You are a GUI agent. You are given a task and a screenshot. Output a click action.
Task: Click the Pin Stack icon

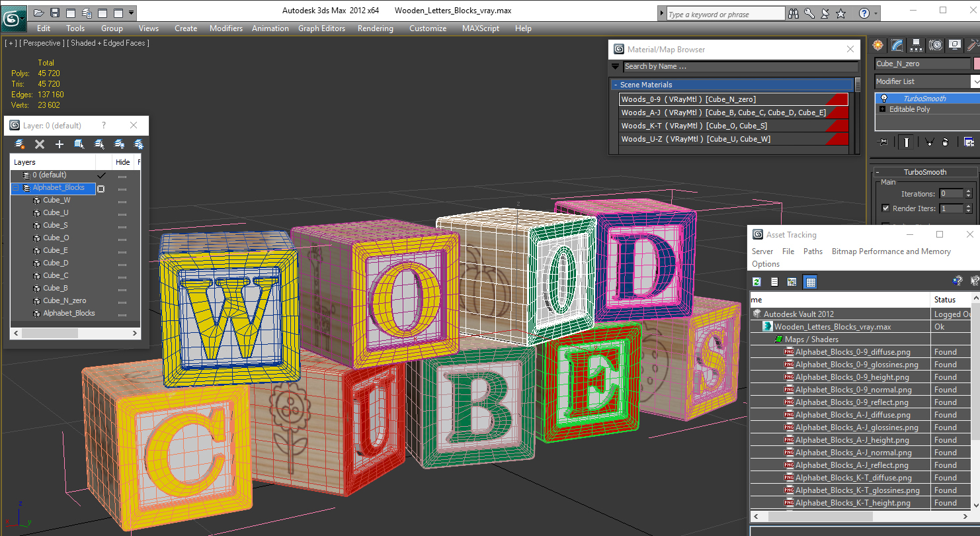(x=882, y=142)
